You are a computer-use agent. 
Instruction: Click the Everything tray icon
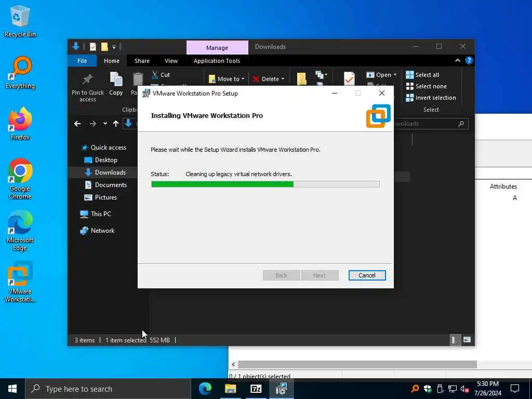[415, 389]
